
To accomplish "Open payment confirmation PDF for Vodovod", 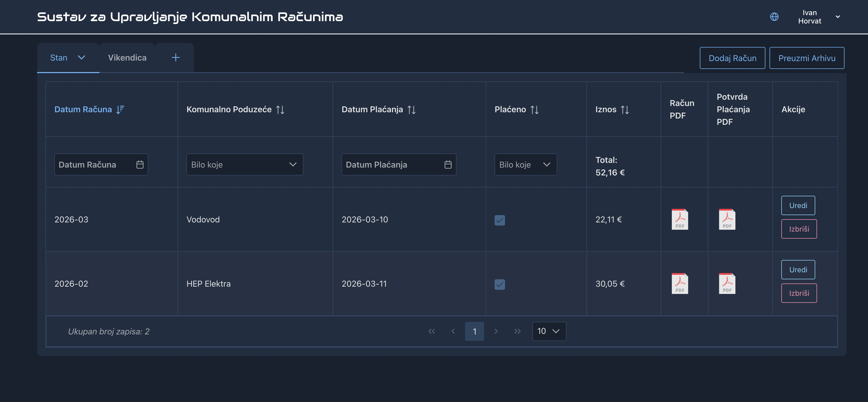I will (x=727, y=219).
